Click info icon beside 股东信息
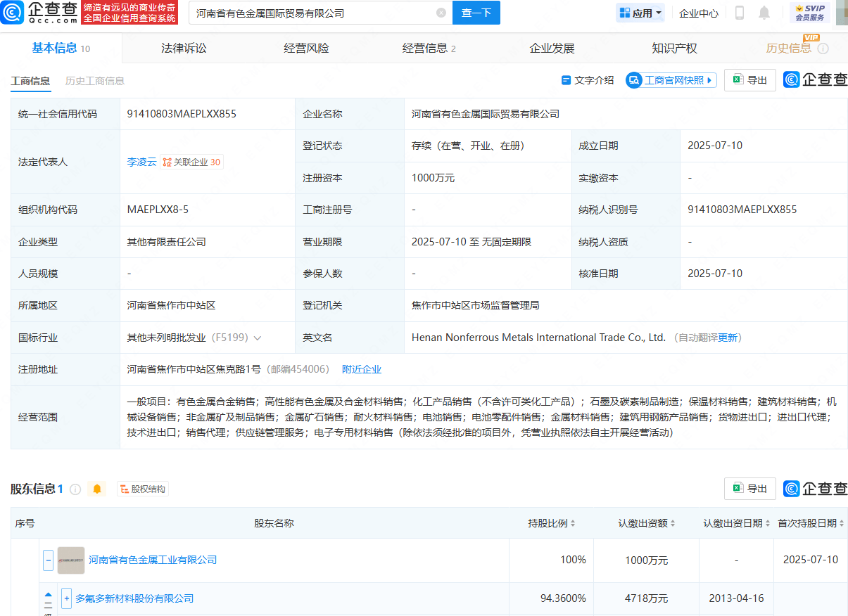Screen dimensions: 848x616 pyautogui.click(x=75, y=489)
